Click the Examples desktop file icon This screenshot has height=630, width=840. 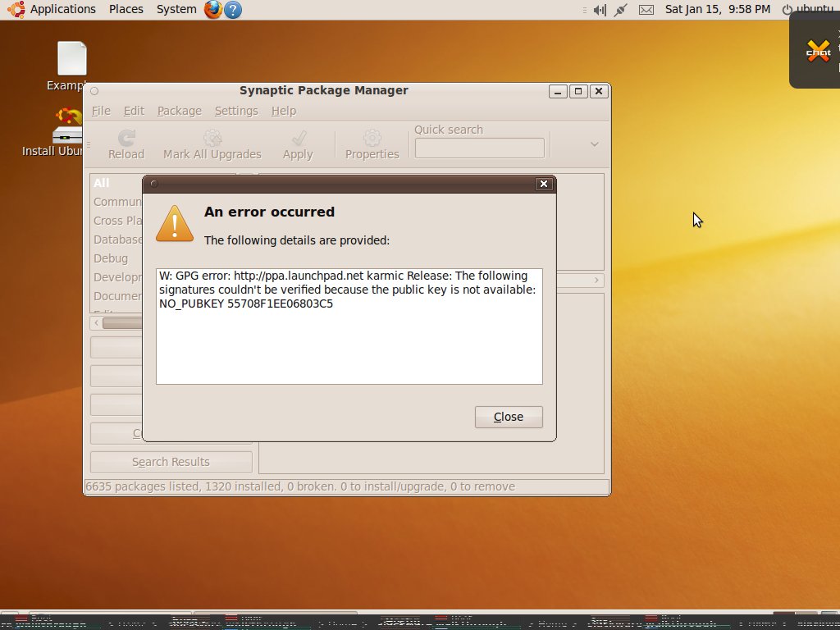pyautogui.click(x=72, y=58)
